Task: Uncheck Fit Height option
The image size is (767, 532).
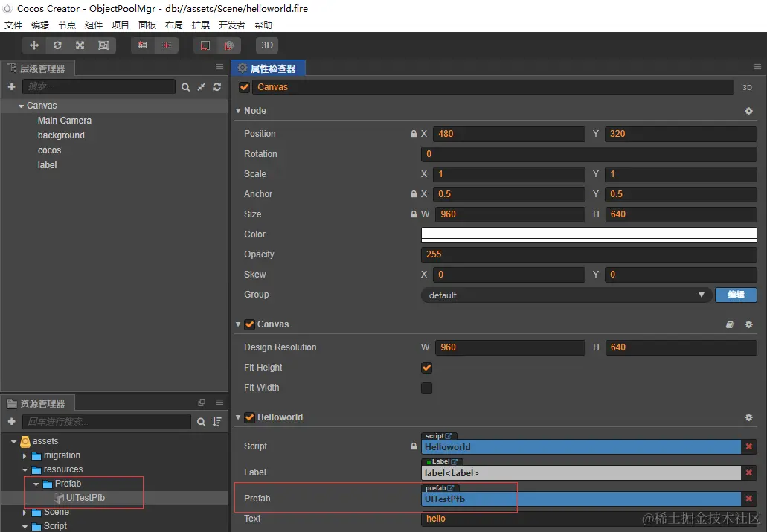Action: click(x=426, y=368)
